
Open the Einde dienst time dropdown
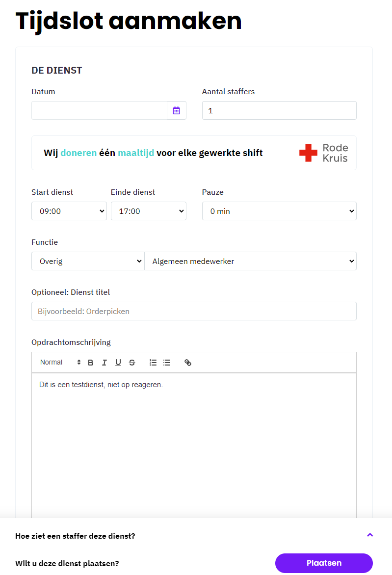click(149, 211)
